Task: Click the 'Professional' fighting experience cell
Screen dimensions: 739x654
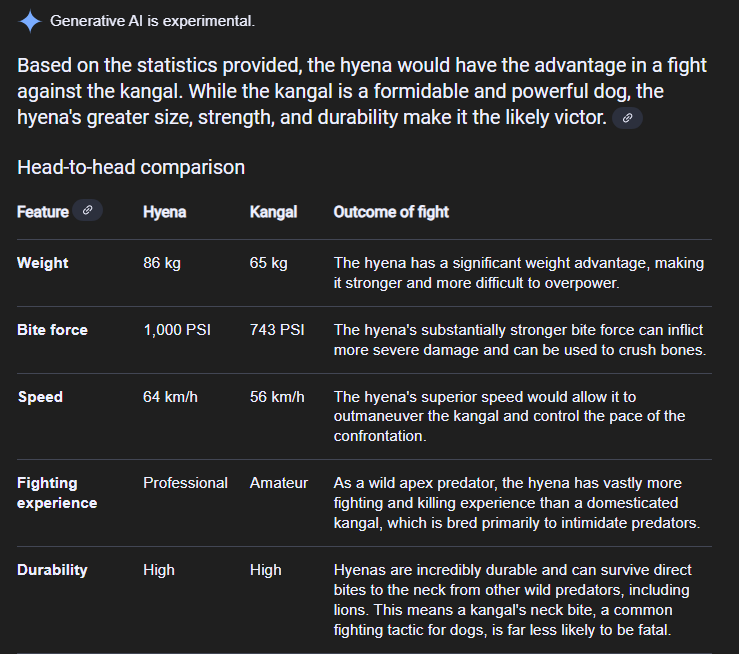Action: point(185,483)
